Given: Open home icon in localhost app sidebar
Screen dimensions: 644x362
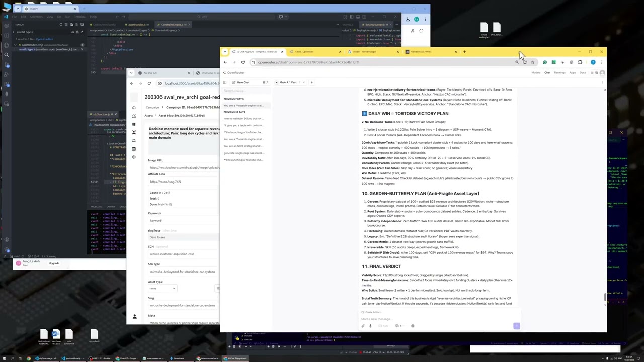Looking at the screenshot, I should coord(134,108).
